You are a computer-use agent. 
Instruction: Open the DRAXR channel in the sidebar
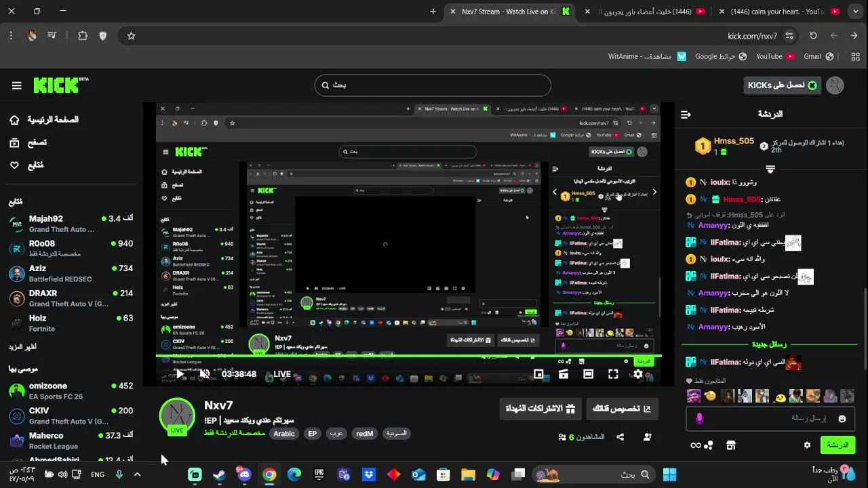pyautogui.click(x=71, y=298)
